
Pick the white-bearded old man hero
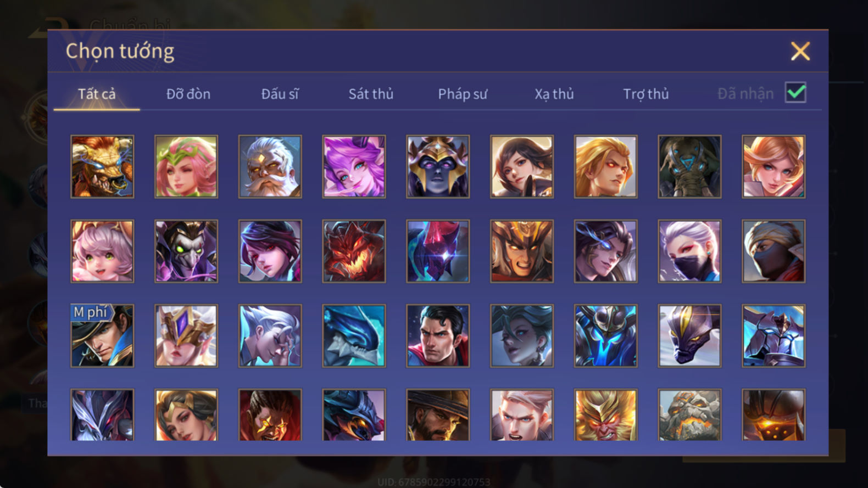270,167
